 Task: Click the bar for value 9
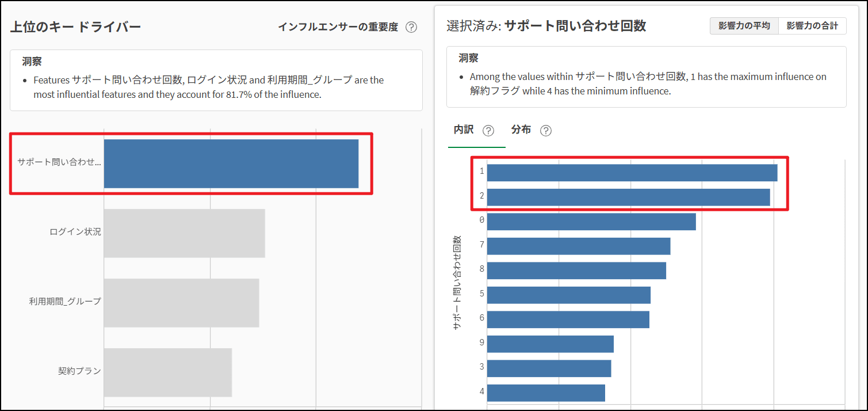coord(550,344)
